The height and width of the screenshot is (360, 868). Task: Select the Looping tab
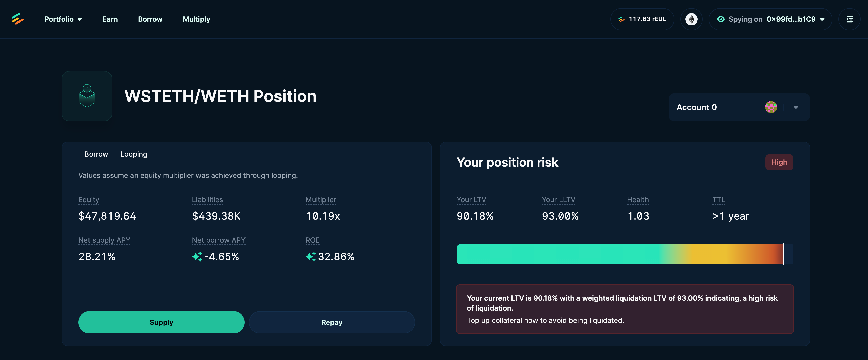point(134,153)
